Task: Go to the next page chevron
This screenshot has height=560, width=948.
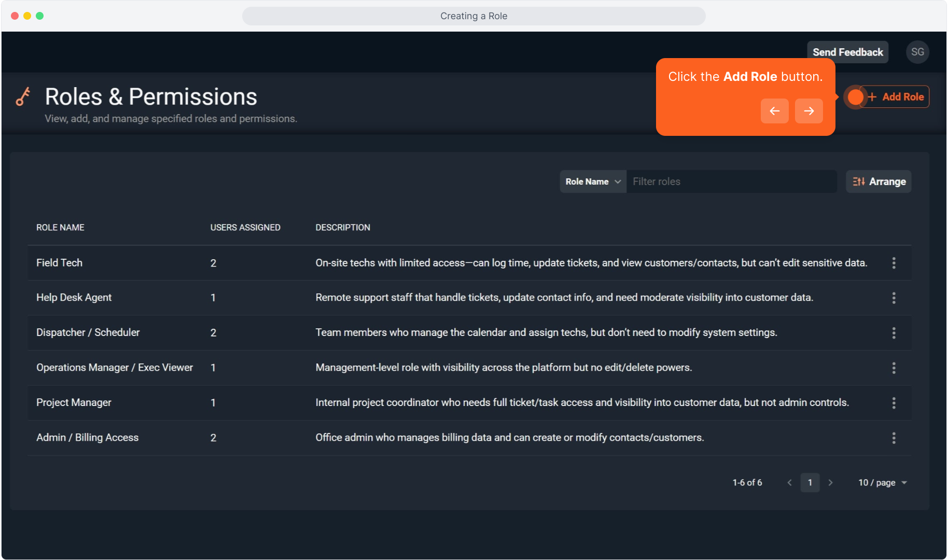Action: click(x=830, y=483)
